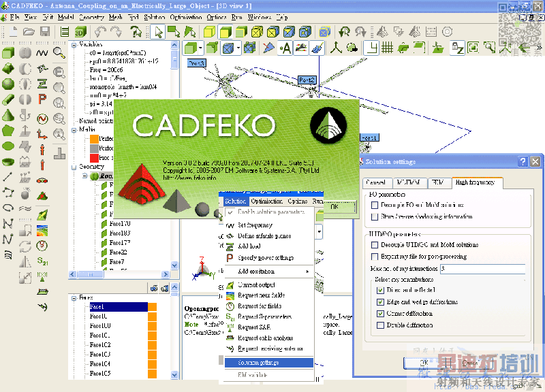
Task: Click the grid display icon in the view toolbar
Action: (x=387, y=48)
